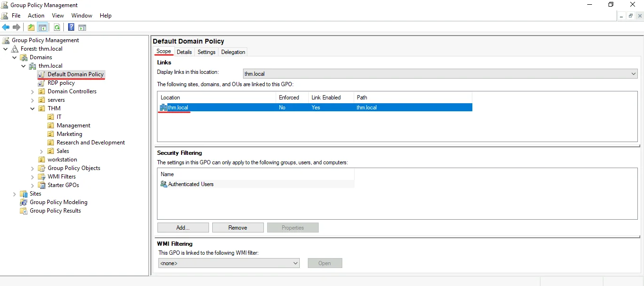Collapse the Forest: thm.local node

pos(5,49)
